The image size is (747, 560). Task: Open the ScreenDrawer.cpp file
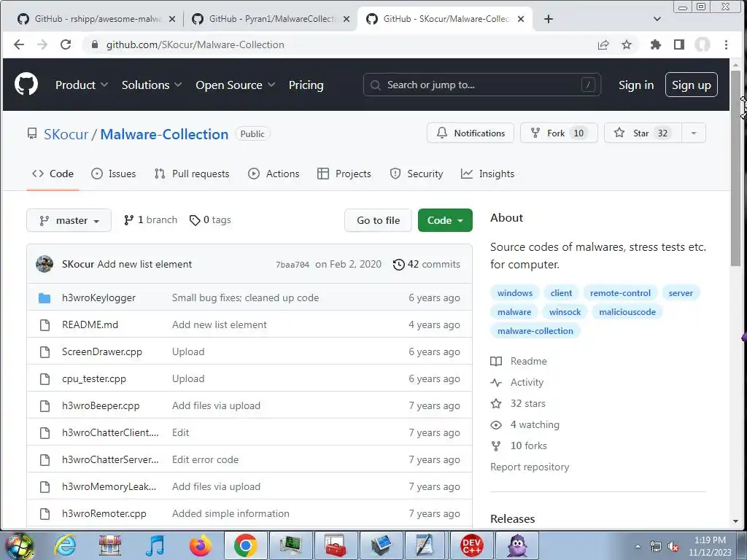[x=102, y=352]
